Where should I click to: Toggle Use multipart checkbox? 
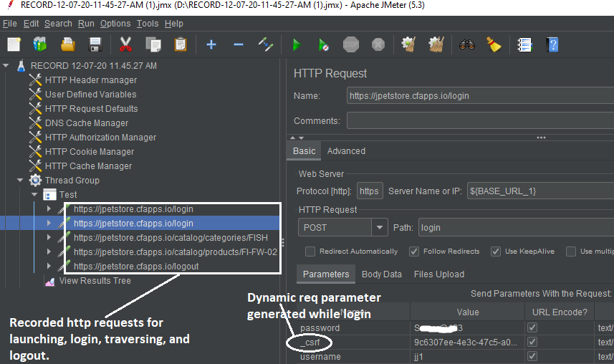tap(571, 252)
